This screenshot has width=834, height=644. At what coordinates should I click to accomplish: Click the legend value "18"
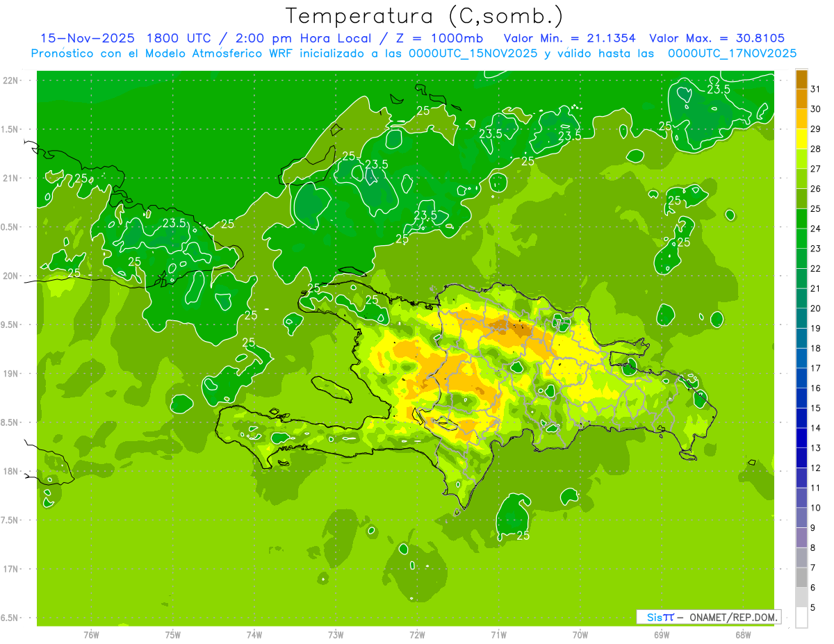[x=815, y=348]
